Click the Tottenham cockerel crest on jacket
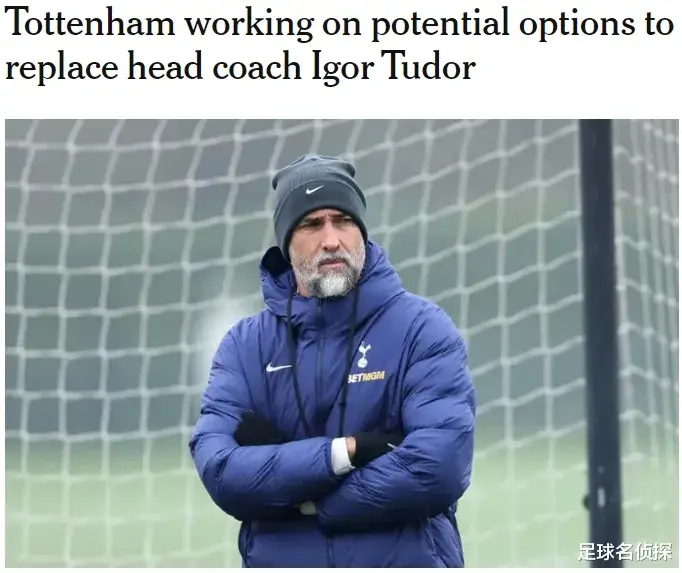The width and height of the screenshot is (682, 573). (363, 355)
